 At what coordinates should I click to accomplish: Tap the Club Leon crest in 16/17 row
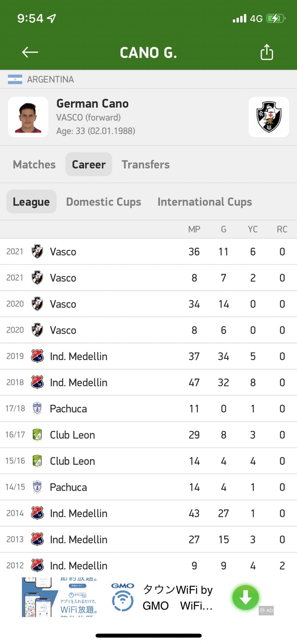pos(37,435)
